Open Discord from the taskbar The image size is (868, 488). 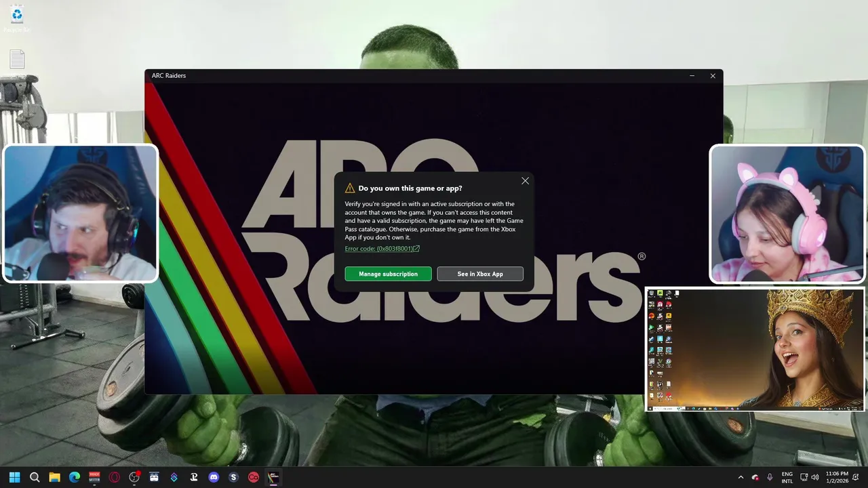(x=214, y=477)
